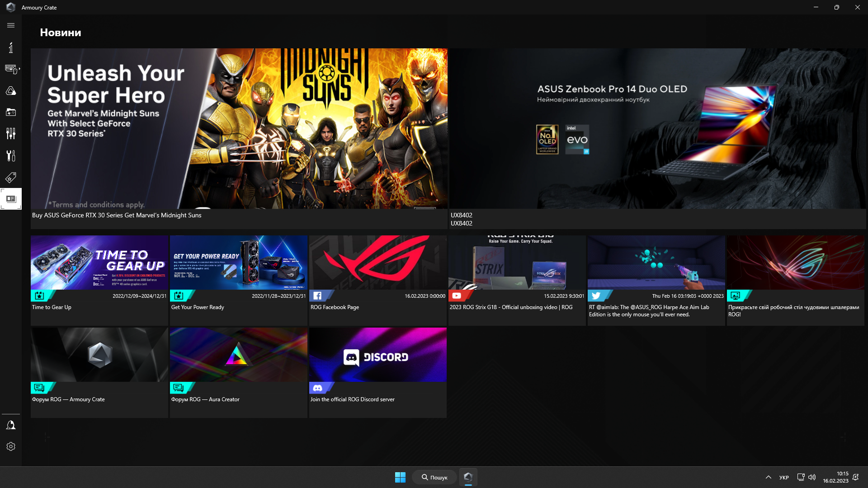Show hidden system tray icons chevron
868x488 pixels.
(768, 477)
